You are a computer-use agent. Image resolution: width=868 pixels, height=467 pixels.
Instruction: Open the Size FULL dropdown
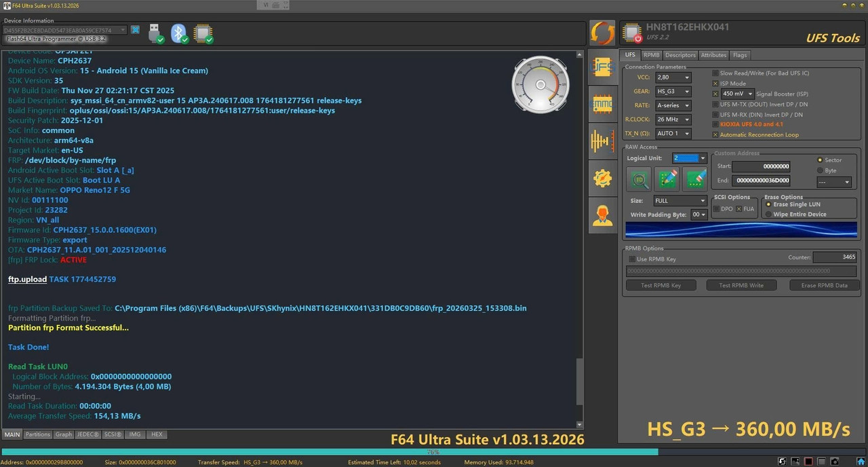pos(680,201)
